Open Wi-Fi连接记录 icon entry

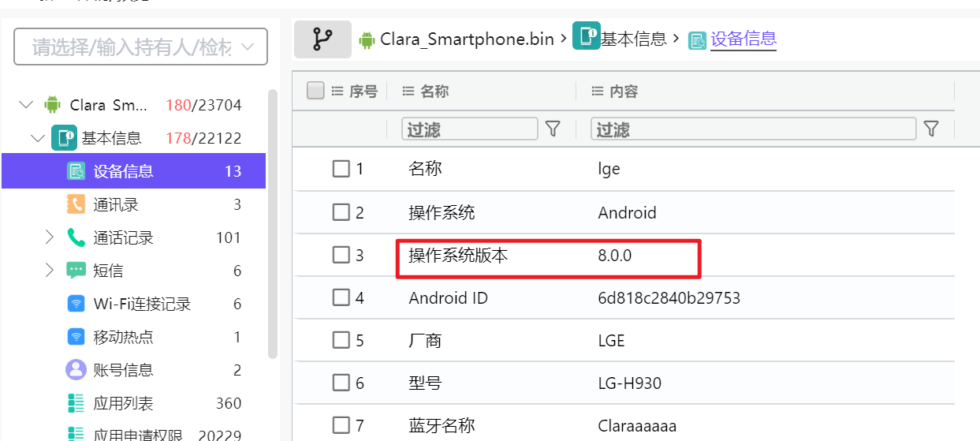[x=76, y=305]
